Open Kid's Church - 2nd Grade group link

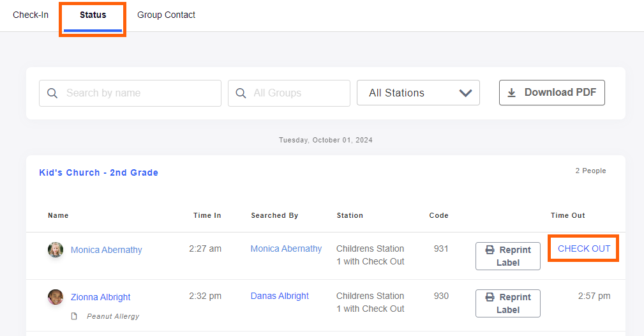[98, 172]
